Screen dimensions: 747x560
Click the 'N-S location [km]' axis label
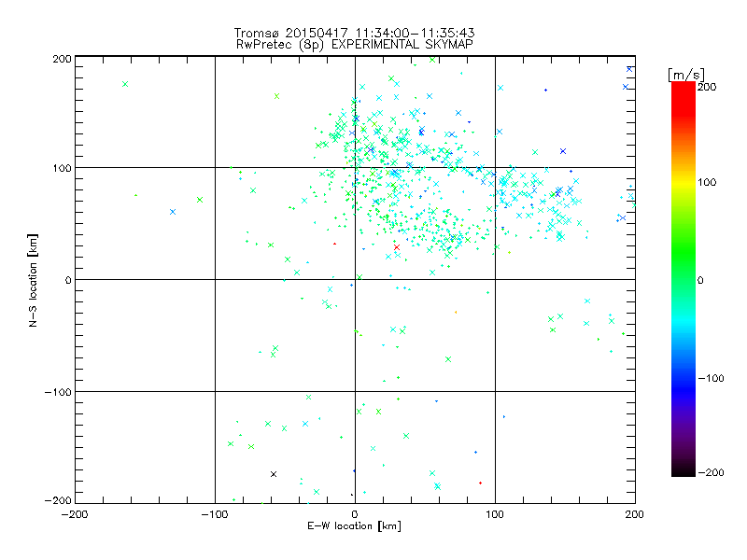pos(33,280)
